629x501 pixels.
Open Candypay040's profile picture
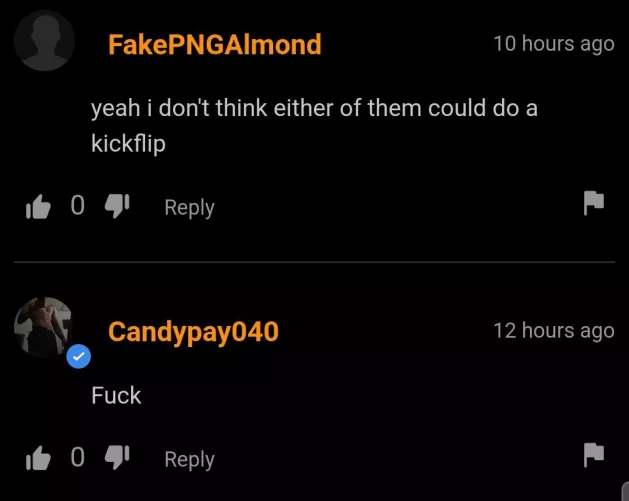43,327
